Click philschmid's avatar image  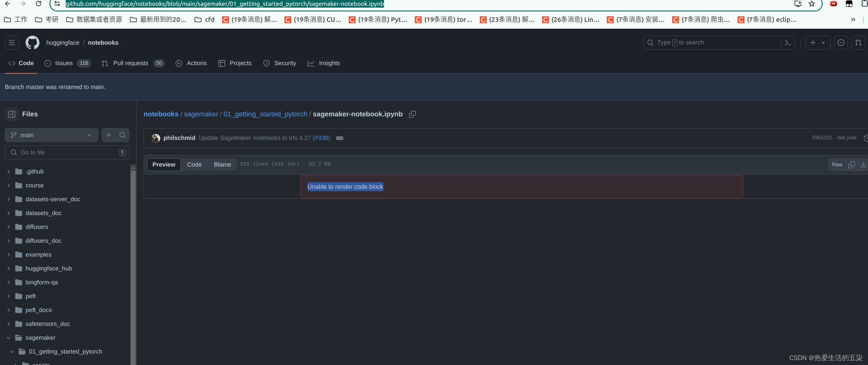tap(156, 138)
